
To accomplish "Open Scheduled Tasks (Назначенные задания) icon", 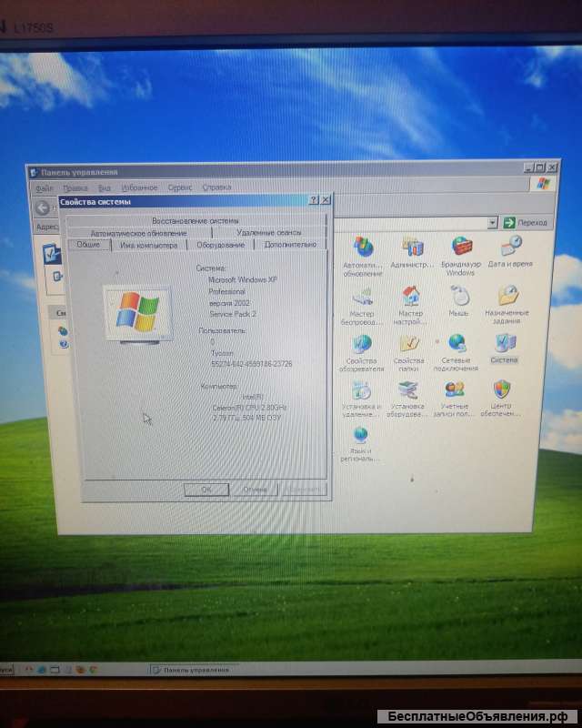I will click(507, 297).
